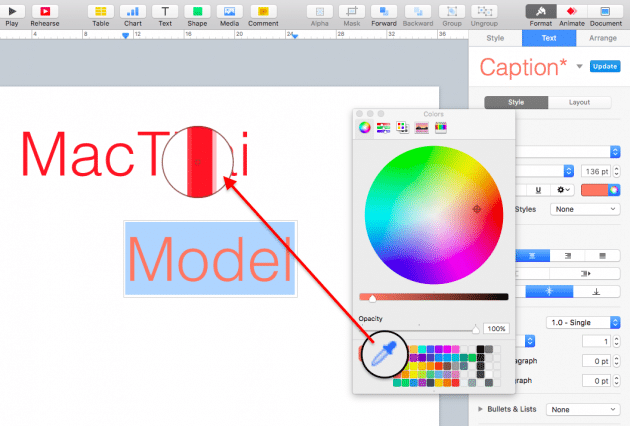
Task: Justify the text alignment
Action: pyautogui.click(x=602, y=256)
